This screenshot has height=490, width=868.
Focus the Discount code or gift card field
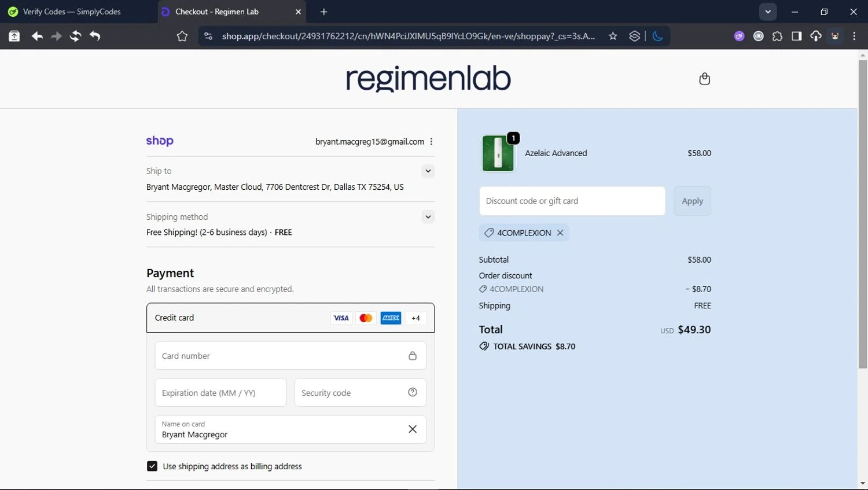coord(572,201)
